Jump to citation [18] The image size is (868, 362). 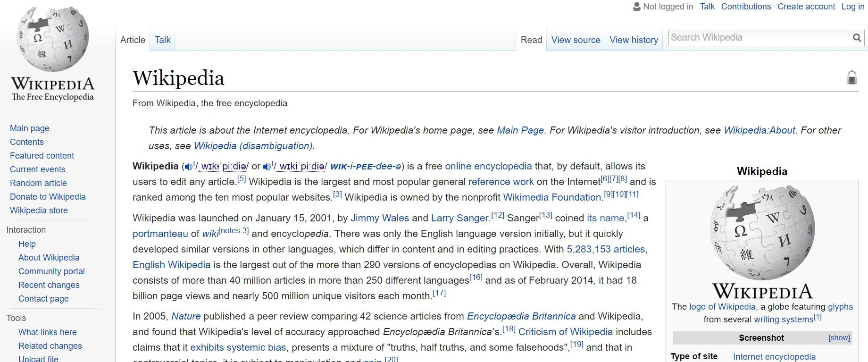tap(509, 329)
